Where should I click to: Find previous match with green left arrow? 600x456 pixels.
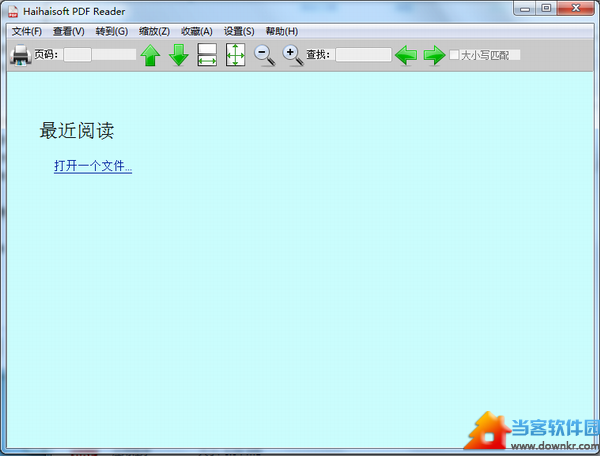click(x=406, y=55)
